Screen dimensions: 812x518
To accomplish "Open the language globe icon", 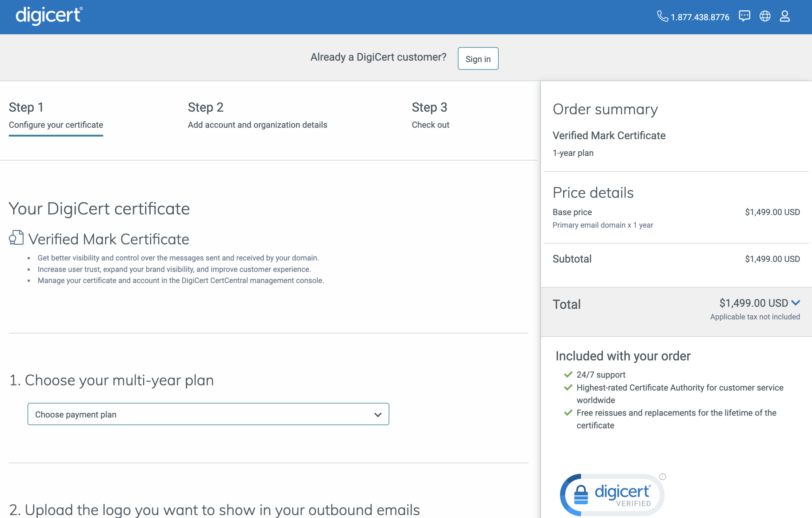I will point(765,16).
